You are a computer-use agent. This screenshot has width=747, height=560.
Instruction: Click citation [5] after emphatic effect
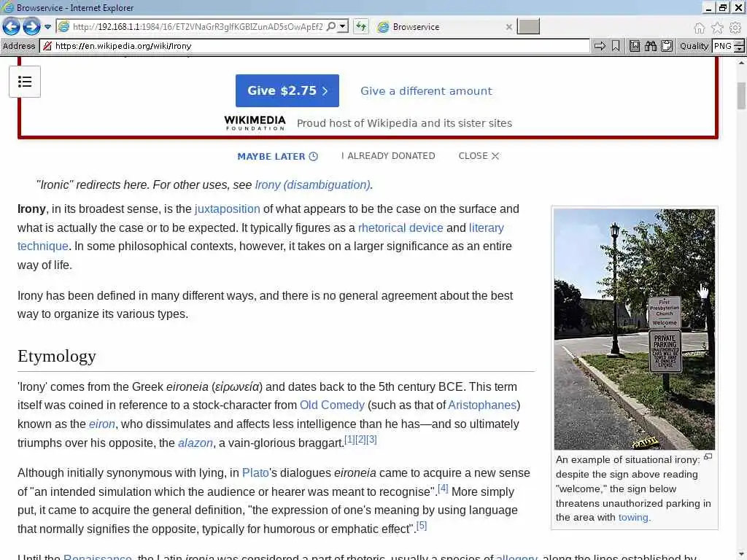click(x=421, y=526)
